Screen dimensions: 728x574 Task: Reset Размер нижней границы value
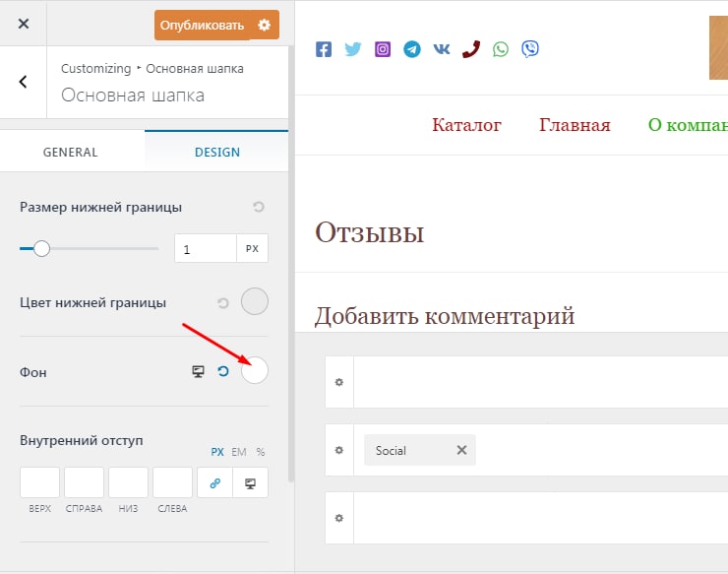259,207
